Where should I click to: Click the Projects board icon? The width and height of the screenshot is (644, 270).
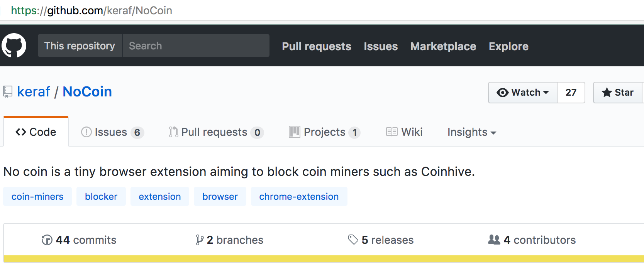294,132
